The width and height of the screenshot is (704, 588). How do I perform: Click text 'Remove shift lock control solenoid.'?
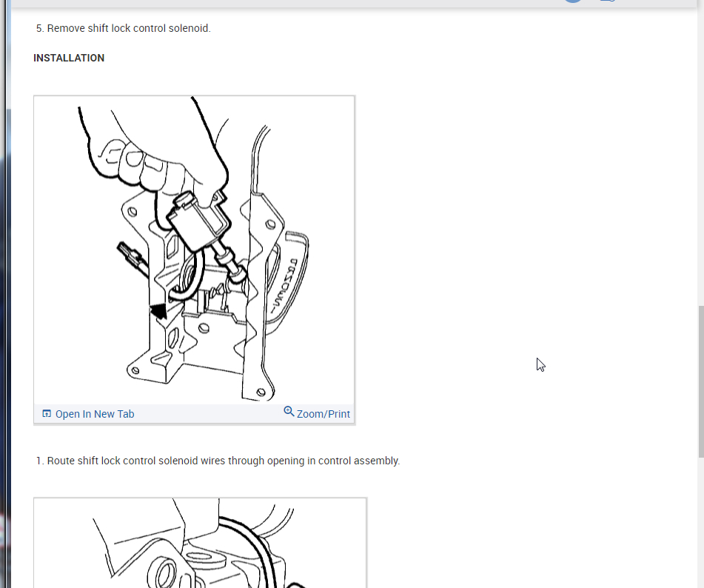click(x=129, y=28)
